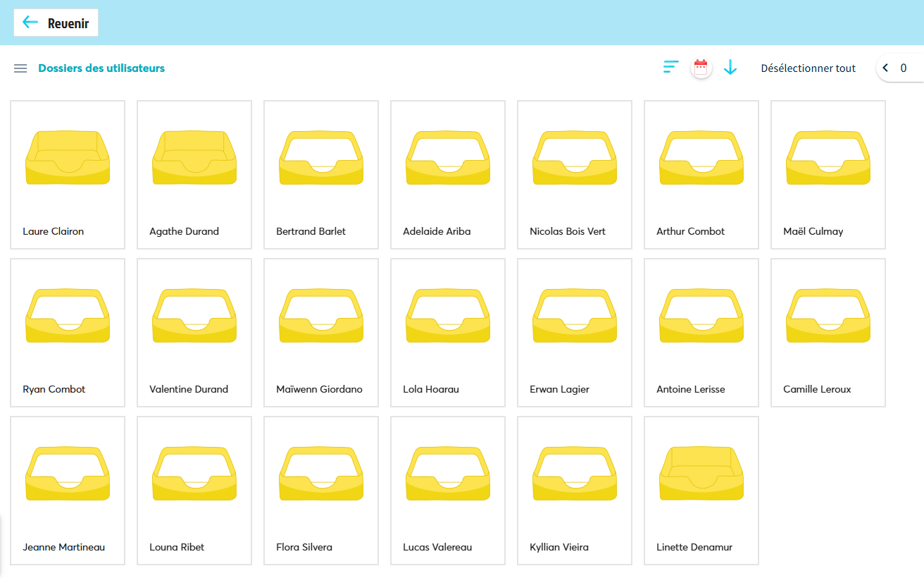
Task: Click Désélectionner tout
Action: point(808,68)
